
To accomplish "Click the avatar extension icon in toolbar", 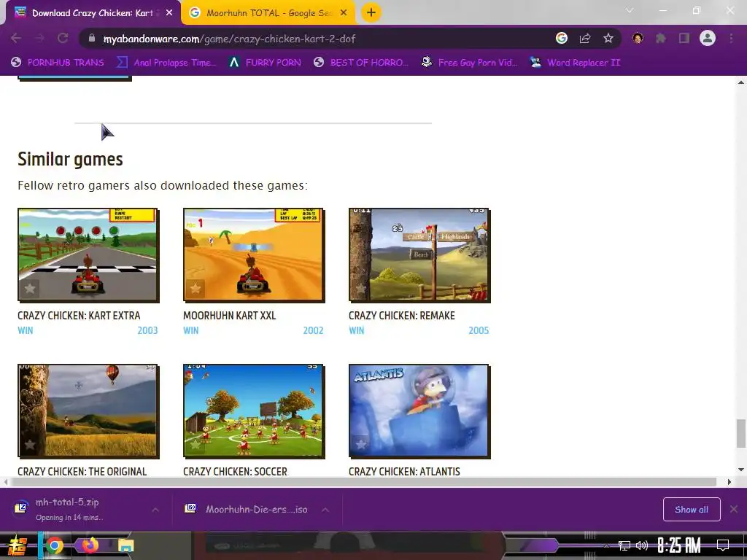I will pyautogui.click(x=638, y=38).
